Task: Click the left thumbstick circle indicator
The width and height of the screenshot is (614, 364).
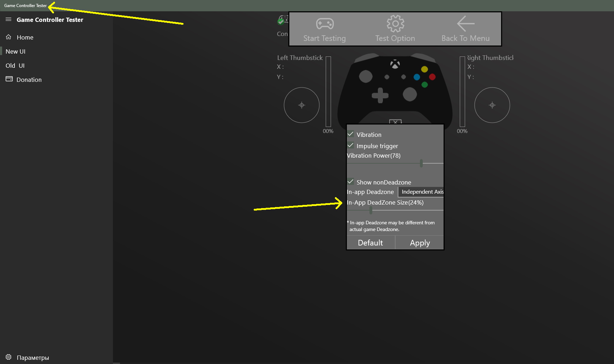Action: click(302, 105)
